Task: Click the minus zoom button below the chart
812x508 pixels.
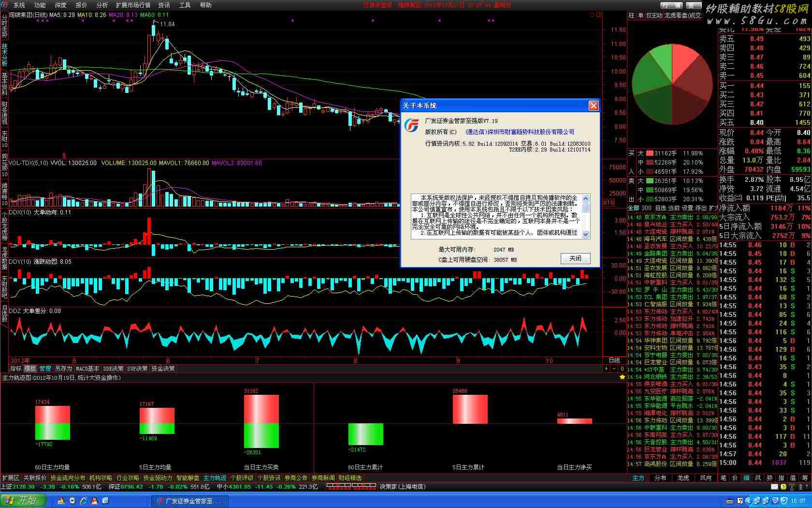Action: coord(614,369)
